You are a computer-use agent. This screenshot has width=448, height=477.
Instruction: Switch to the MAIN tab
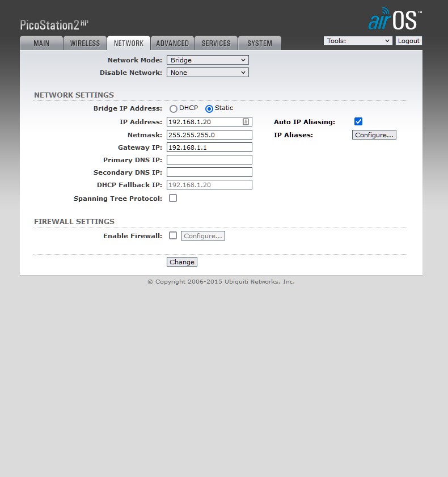(41, 43)
